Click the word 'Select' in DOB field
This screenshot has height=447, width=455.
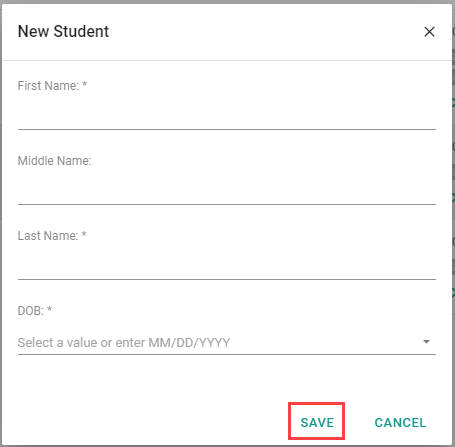36,343
